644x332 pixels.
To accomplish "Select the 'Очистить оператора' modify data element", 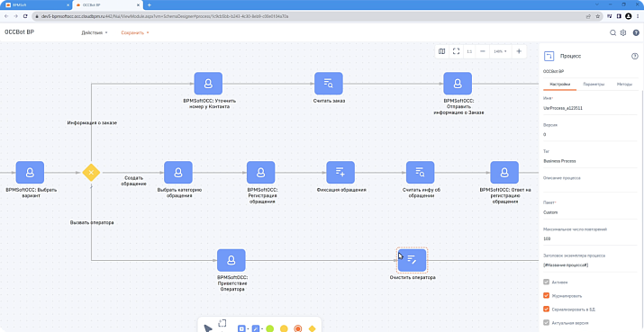I will click(x=413, y=260).
